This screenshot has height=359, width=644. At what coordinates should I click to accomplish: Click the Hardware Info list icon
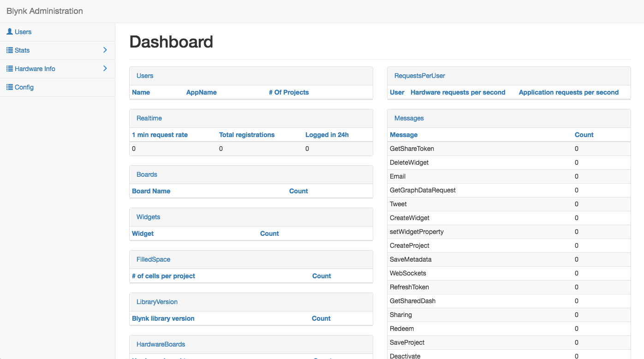[x=10, y=69]
